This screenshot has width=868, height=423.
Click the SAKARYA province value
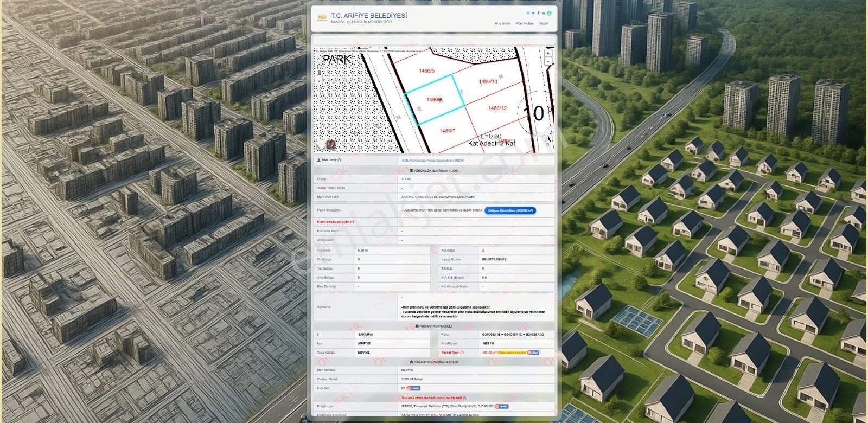coord(366,335)
